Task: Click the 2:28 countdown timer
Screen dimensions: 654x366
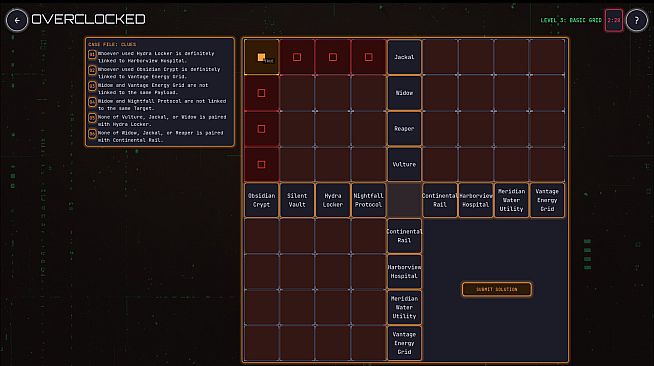Action: coord(614,20)
